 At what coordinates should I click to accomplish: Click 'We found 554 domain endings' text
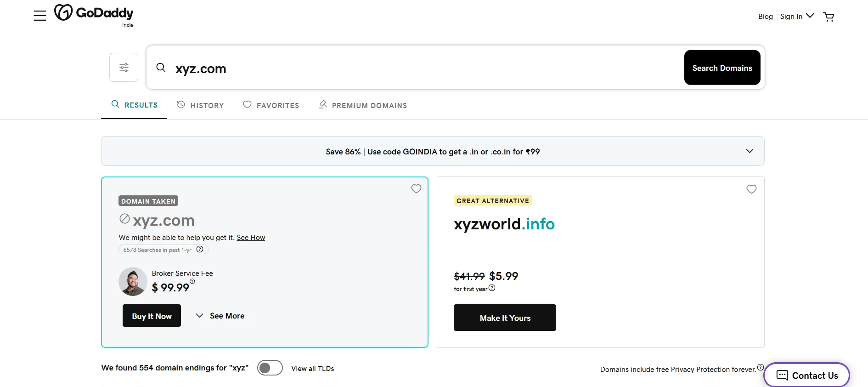[175, 368]
